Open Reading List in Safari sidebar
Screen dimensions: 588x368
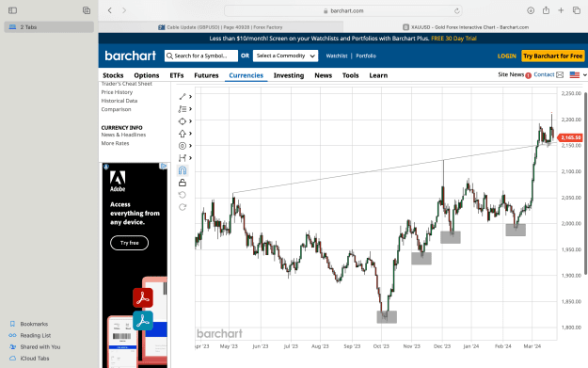(29, 335)
